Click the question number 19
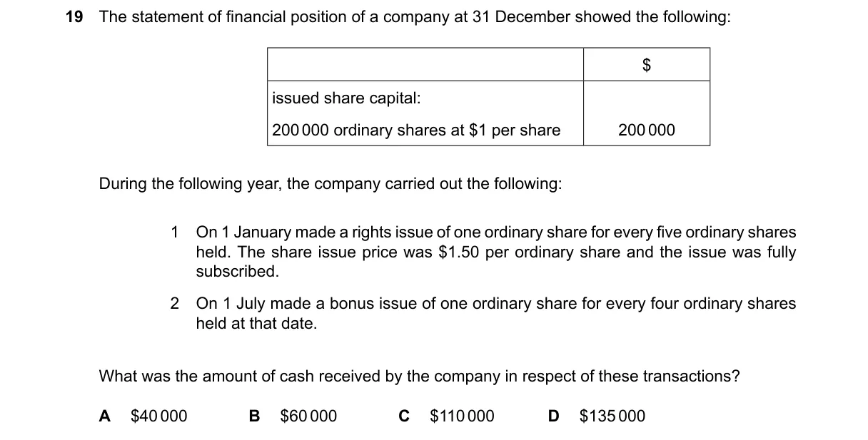868x440 pixels. coord(74,18)
